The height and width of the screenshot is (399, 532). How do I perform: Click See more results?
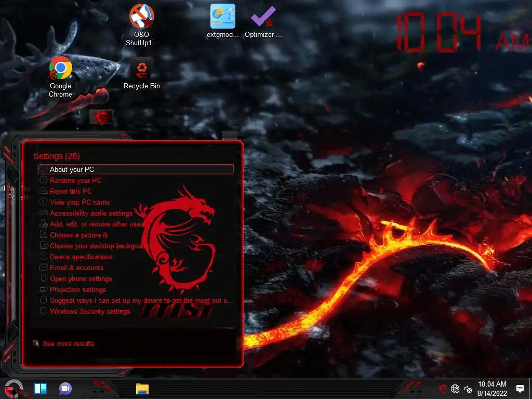(x=68, y=344)
